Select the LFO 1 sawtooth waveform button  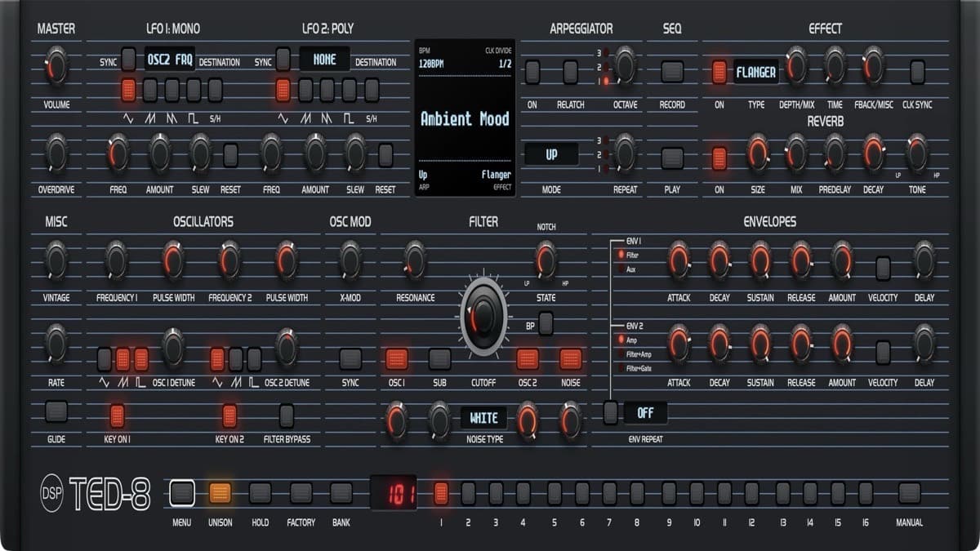[x=150, y=90]
